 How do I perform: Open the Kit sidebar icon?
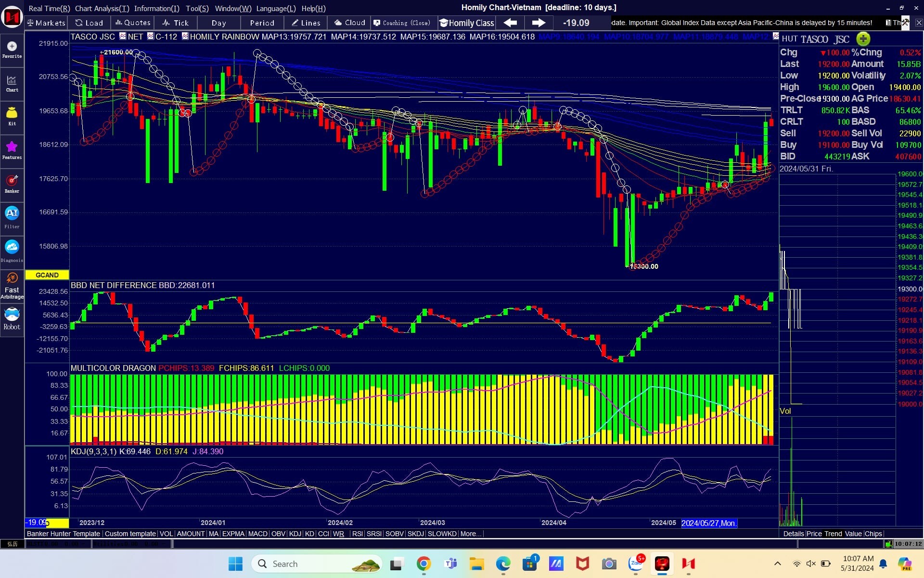[12, 117]
